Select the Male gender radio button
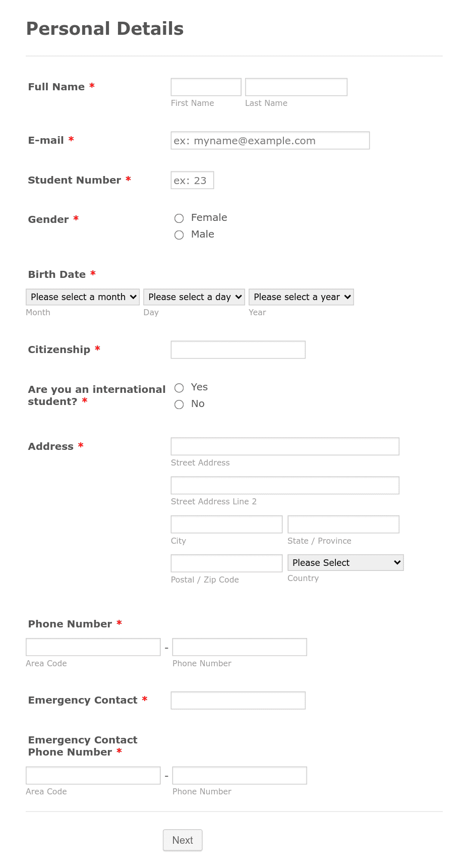Viewport: 469px width, 868px height. pyautogui.click(x=179, y=235)
